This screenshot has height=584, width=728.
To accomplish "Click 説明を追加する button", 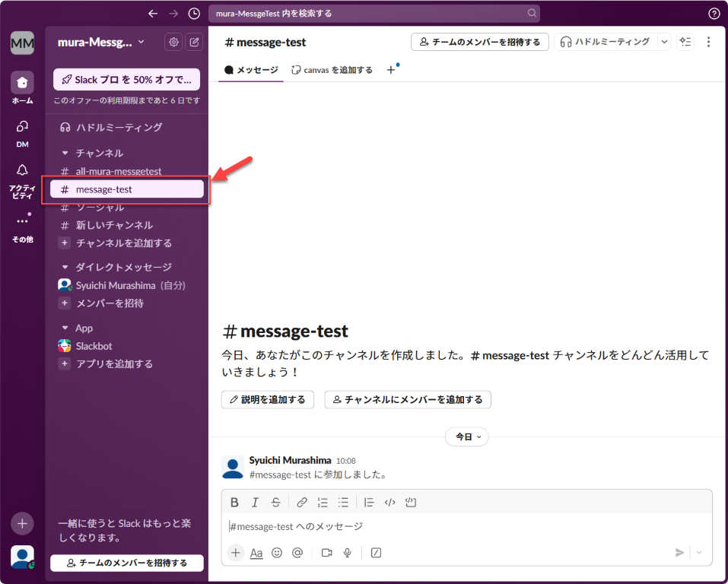I will tap(268, 400).
